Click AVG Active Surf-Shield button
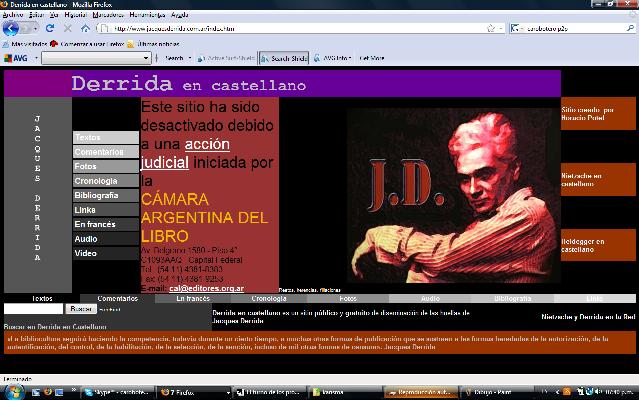 pyautogui.click(x=226, y=58)
